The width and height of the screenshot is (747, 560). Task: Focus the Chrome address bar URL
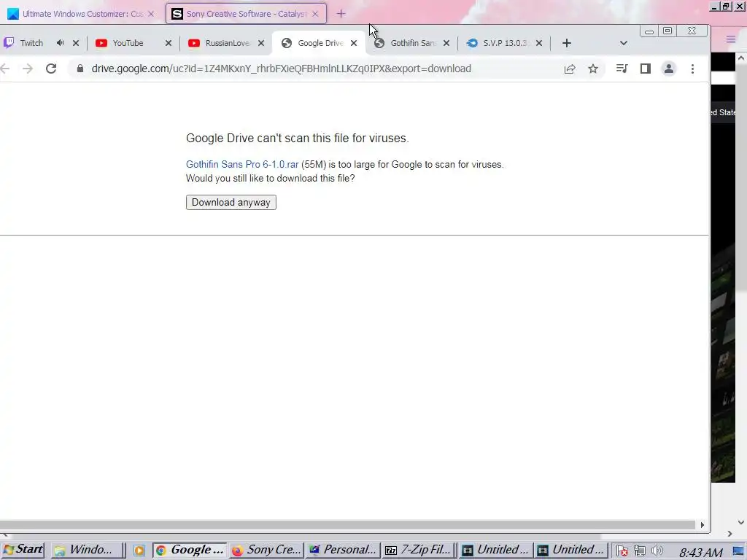[281, 69]
